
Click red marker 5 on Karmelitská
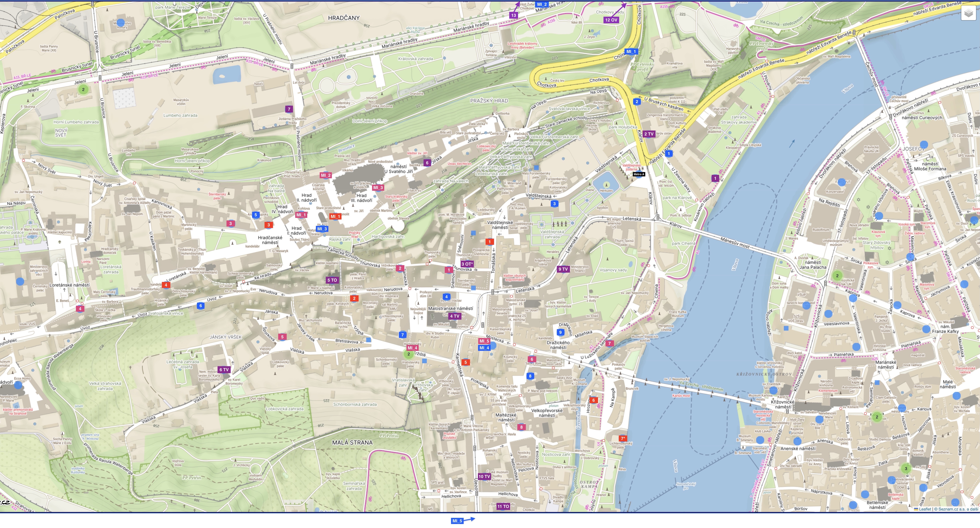pyautogui.click(x=465, y=363)
